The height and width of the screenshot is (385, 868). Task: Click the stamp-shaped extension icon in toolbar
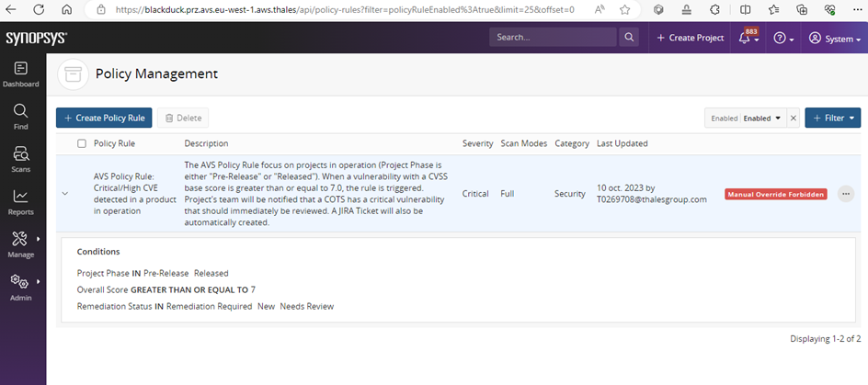coord(687,9)
